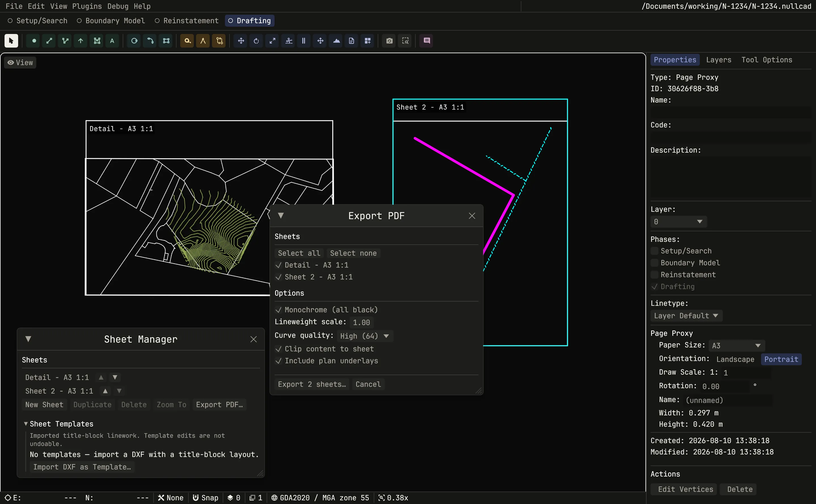Choose the Point drawing tool
This screenshot has height=504, width=816.
point(34,41)
